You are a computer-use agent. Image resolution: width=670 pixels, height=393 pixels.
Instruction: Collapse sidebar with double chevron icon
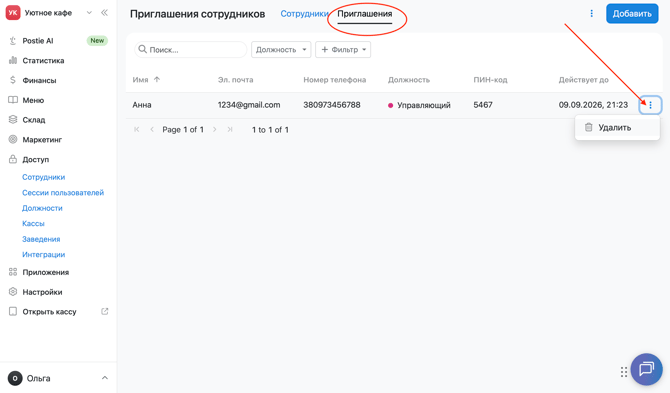tap(104, 13)
